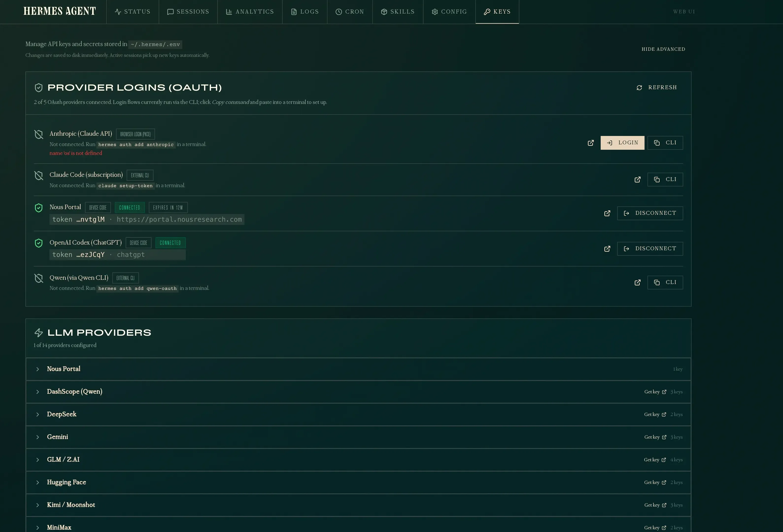Open the external link icon next to Anthropic Login

tap(591, 142)
